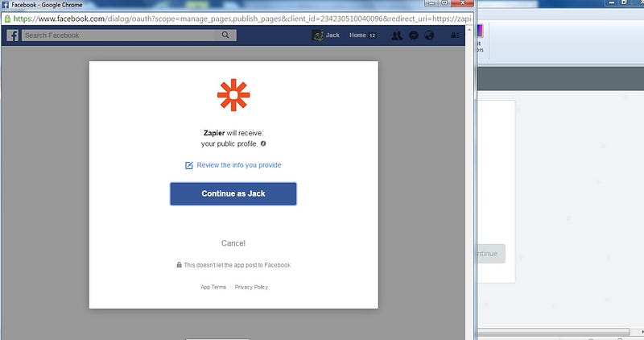Click the edit pencil icon beside Review
The image size is (644, 340).
click(188, 165)
